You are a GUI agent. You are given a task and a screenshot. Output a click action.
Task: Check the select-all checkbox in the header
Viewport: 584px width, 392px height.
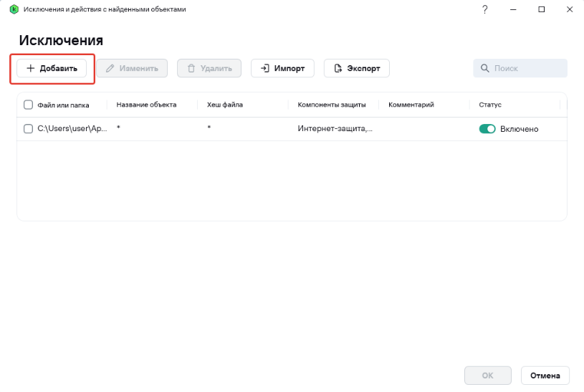click(29, 105)
